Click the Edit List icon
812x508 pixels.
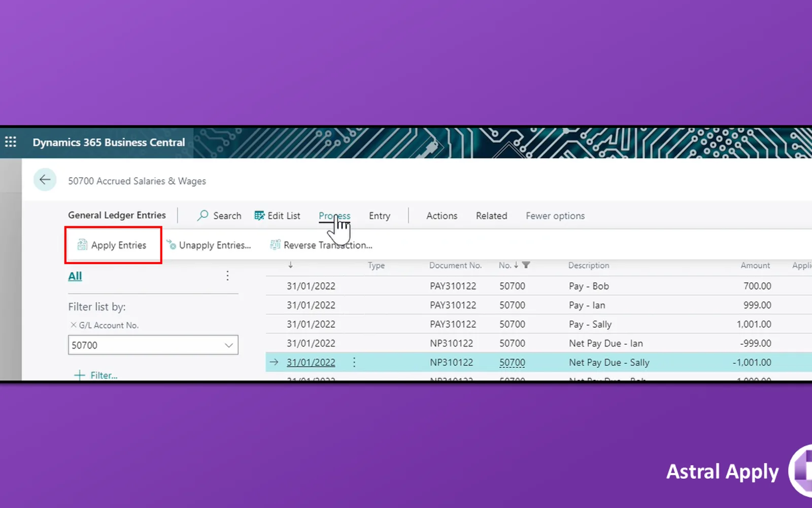[x=259, y=215]
